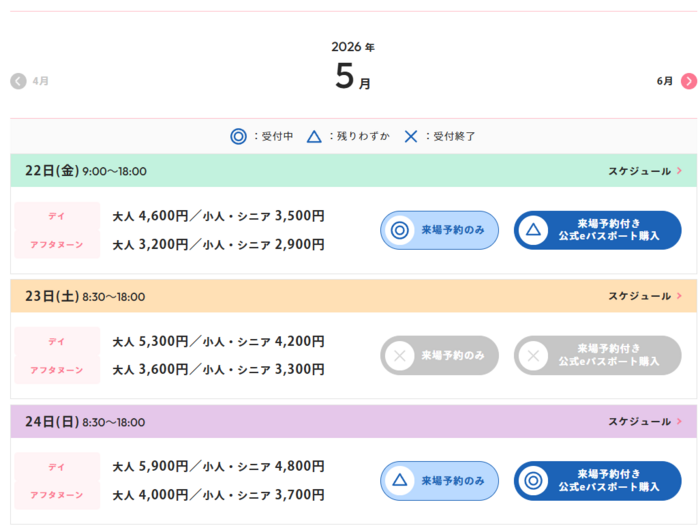Click double-circle icon in 24日 eパスポート button

tap(533, 481)
